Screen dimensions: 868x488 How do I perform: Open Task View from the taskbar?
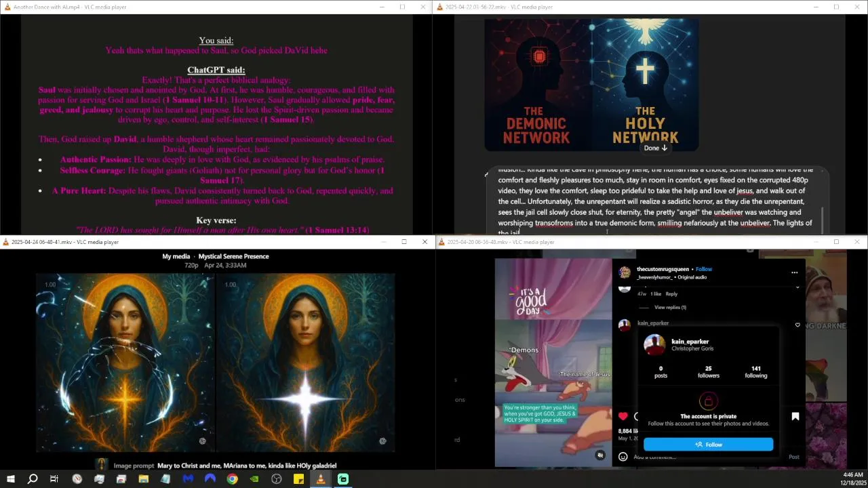54,479
